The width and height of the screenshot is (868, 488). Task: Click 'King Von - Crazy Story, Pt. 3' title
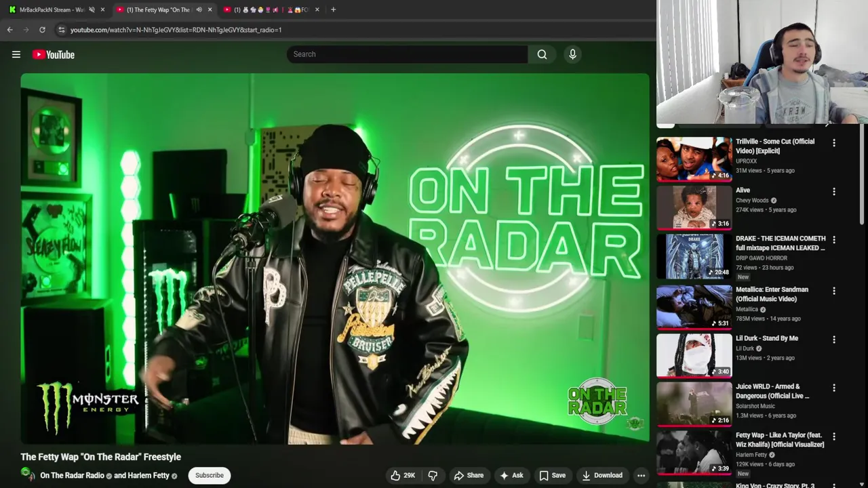tap(775, 485)
